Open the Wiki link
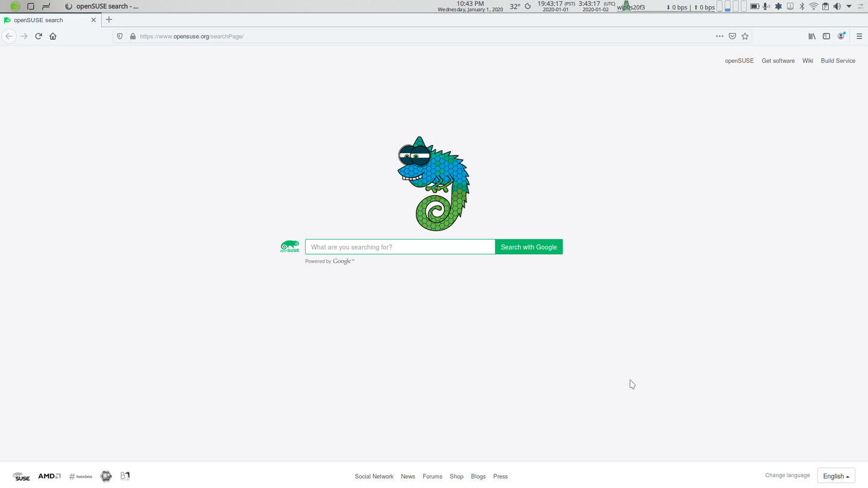This screenshot has height=488, width=868. tap(808, 61)
